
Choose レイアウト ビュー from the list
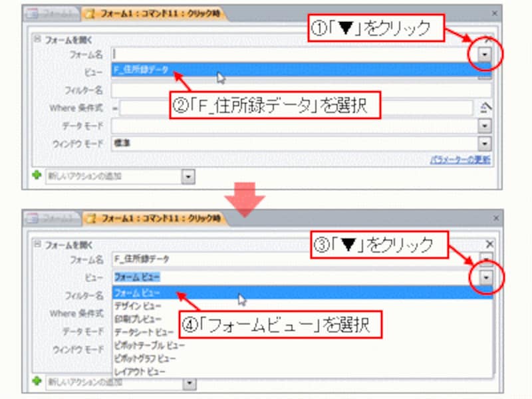(303, 372)
